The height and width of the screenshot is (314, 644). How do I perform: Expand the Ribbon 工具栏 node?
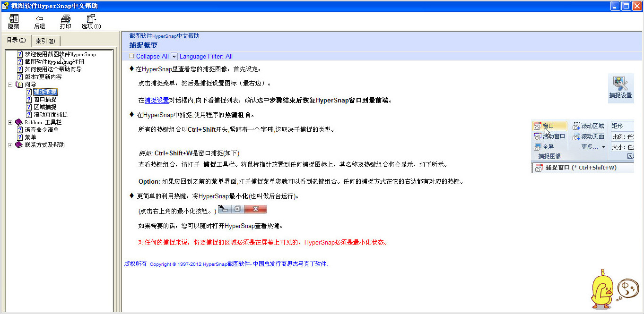(10, 122)
